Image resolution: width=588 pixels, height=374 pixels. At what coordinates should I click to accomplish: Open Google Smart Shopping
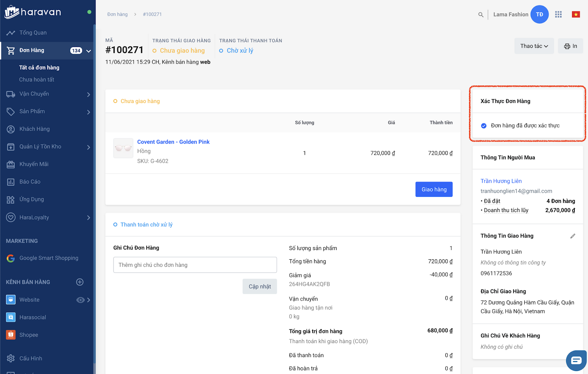[x=49, y=258]
